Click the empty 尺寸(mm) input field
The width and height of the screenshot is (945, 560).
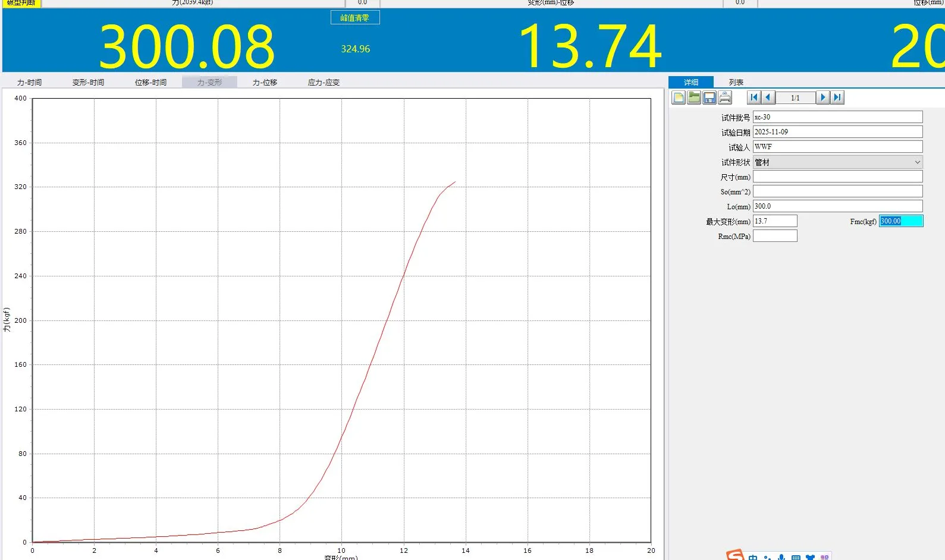[838, 177]
